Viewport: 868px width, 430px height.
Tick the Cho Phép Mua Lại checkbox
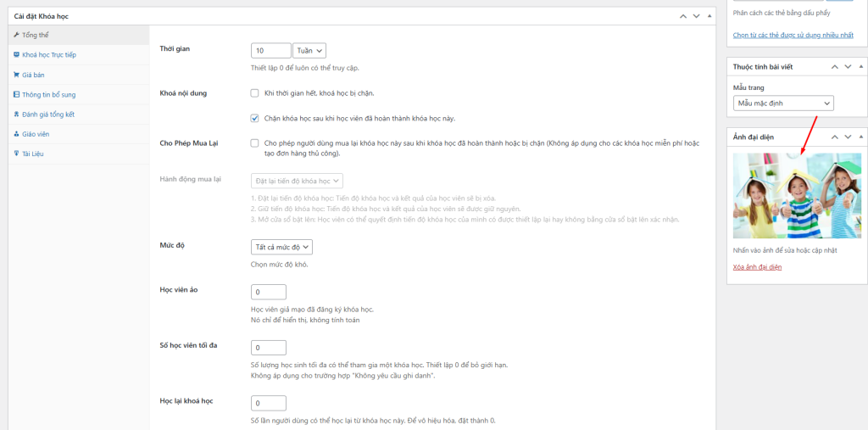[x=255, y=142]
